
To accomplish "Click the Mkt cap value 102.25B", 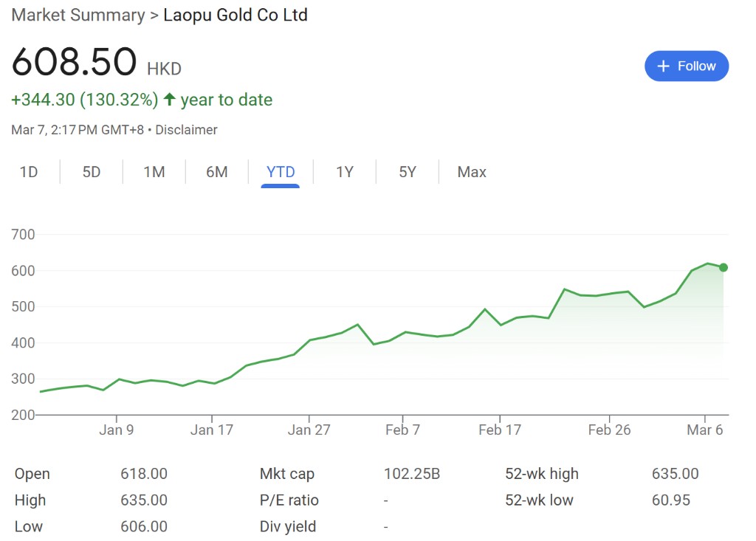I will click(412, 474).
